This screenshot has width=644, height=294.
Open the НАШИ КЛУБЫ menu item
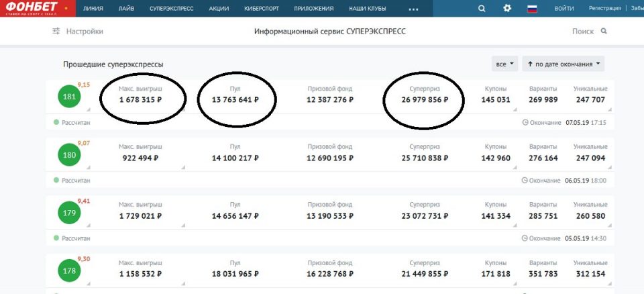coord(367,9)
